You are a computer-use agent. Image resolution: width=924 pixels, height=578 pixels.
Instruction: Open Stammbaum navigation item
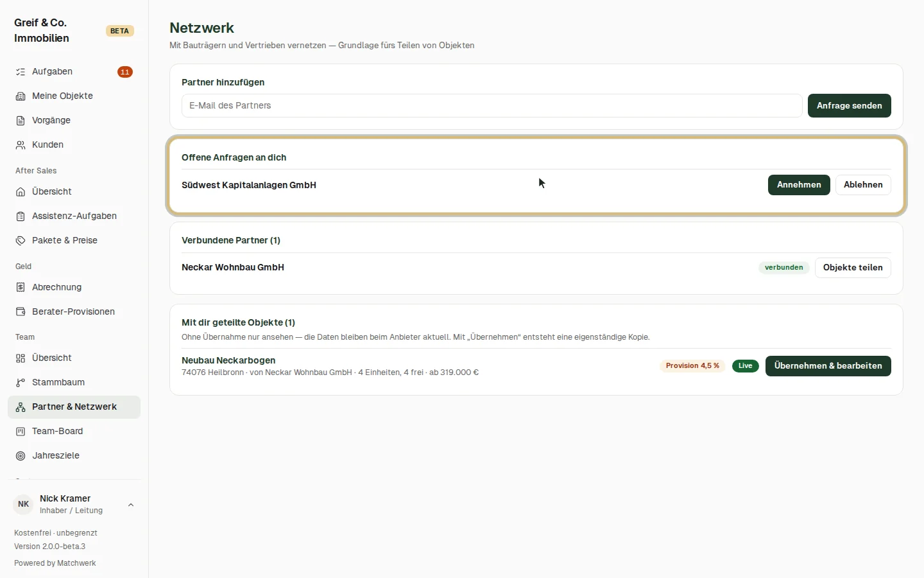(74, 383)
